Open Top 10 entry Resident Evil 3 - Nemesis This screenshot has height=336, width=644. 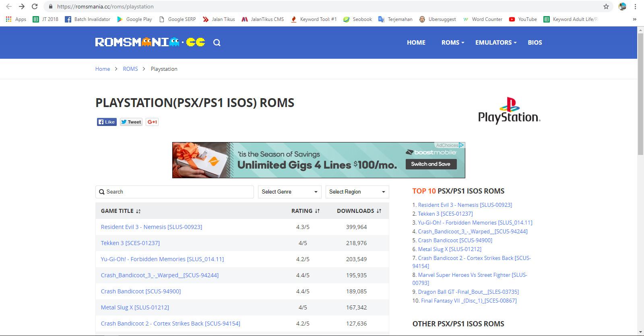click(465, 205)
